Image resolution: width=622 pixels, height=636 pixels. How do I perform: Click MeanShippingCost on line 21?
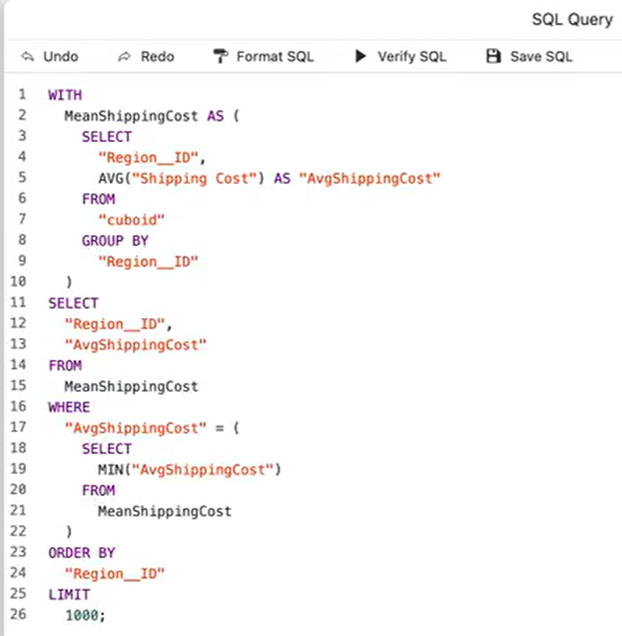(164, 511)
